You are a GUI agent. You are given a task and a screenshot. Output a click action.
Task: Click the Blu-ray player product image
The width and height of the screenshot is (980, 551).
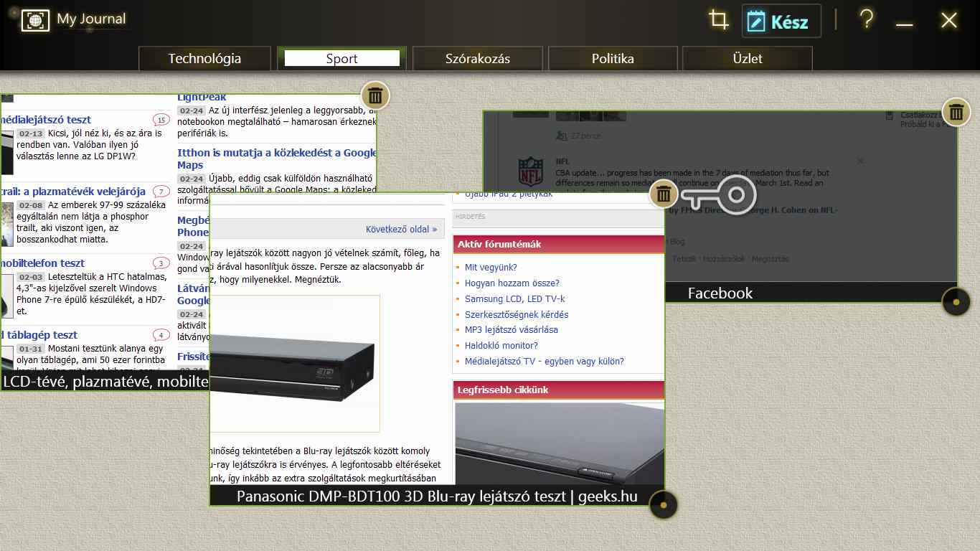294,364
